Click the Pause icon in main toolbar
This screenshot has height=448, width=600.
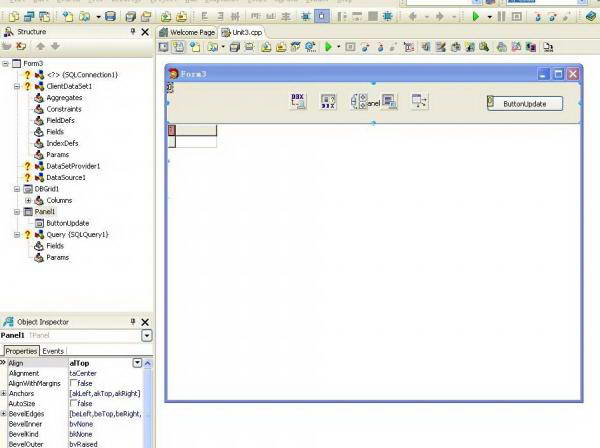point(501,16)
